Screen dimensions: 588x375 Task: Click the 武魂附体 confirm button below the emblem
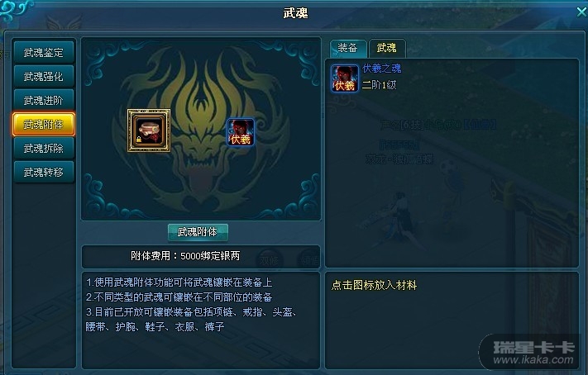198,232
